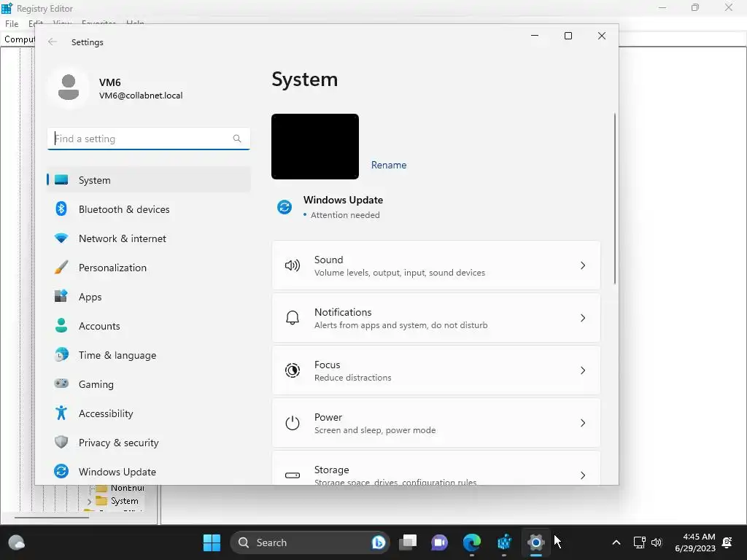747x560 pixels.
Task: Expand System folder in Registry Editor tree
Action: coord(89,502)
